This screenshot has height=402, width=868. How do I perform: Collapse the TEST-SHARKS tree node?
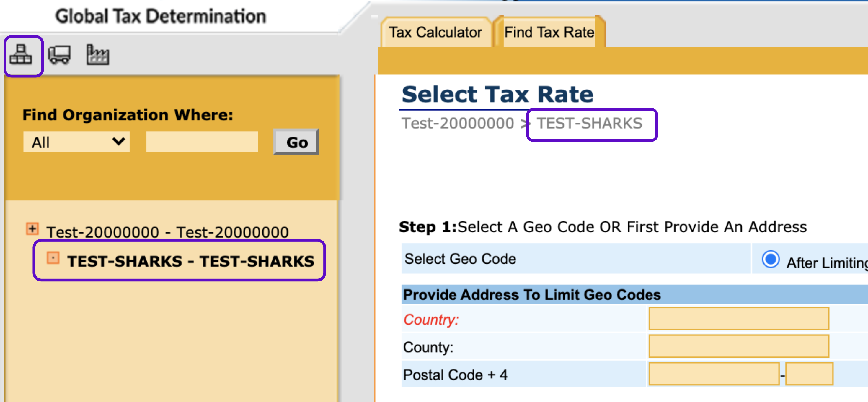coord(53,258)
